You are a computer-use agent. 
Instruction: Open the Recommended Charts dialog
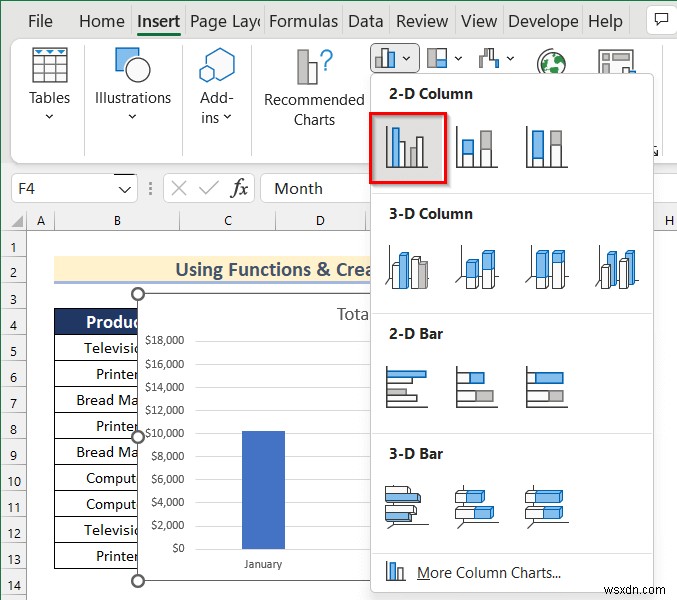314,88
